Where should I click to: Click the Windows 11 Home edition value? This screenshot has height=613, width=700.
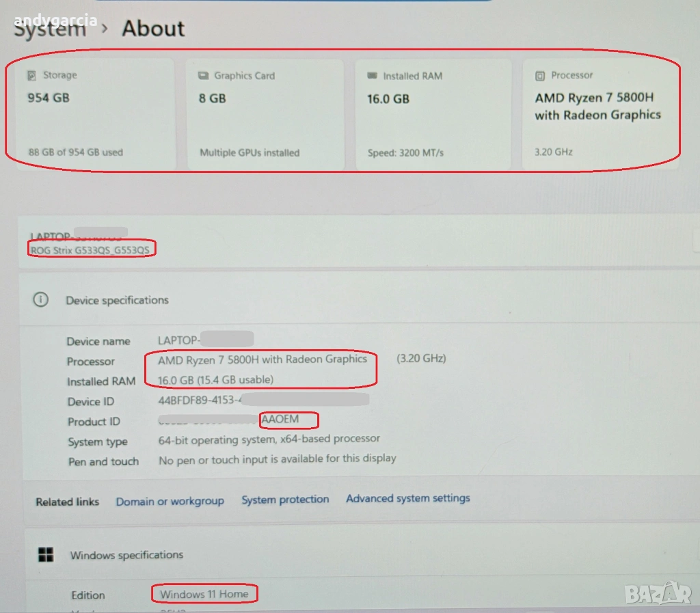point(204,594)
